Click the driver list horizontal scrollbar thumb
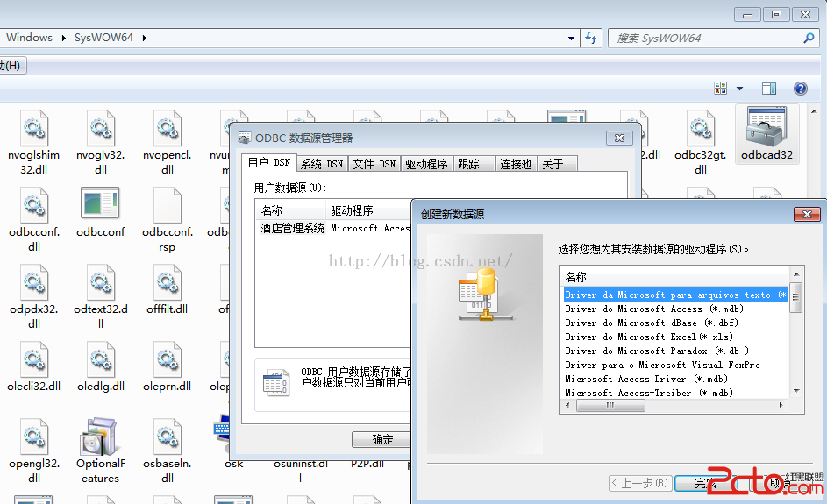Screen dimensions: 827x504 610,405
